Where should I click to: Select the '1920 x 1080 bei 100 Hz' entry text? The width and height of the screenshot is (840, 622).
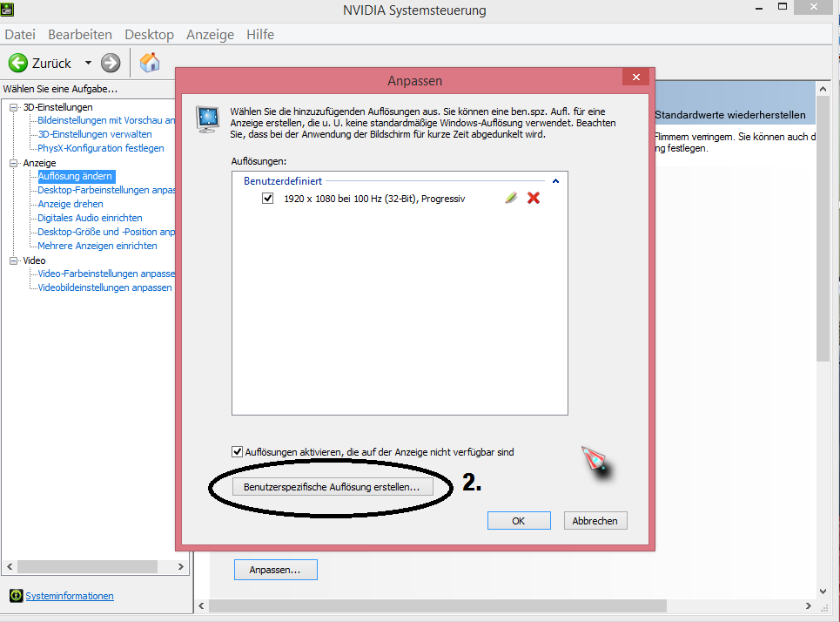[374, 199]
